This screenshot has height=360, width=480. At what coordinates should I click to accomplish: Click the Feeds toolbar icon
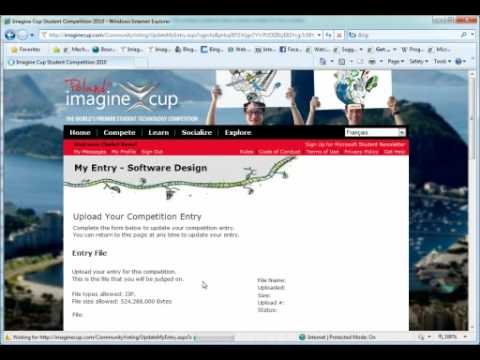click(342, 62)
